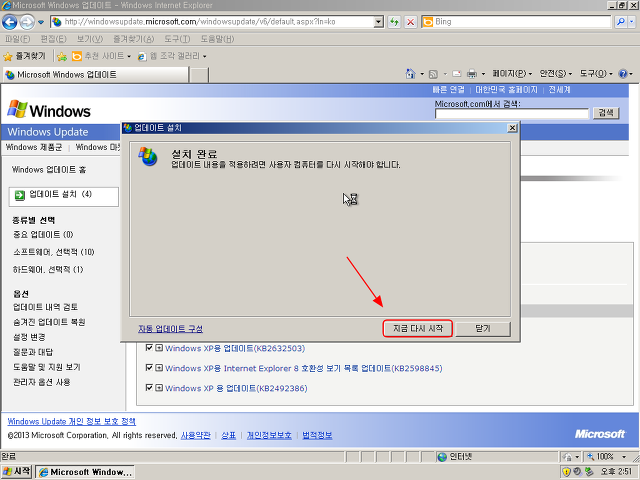
Task: Click the Refresh page icon
Action: click(394, 22)
